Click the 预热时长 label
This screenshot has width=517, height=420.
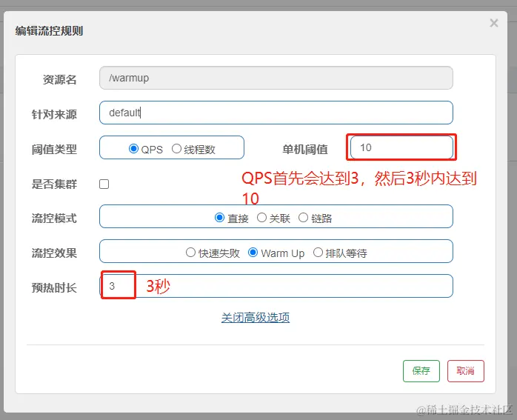[x=54, y=288]
